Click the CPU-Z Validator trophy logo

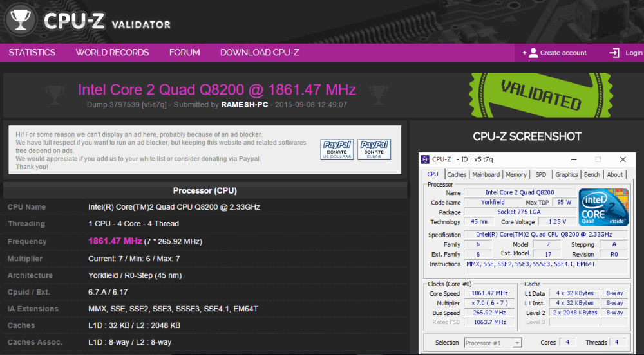21,20
